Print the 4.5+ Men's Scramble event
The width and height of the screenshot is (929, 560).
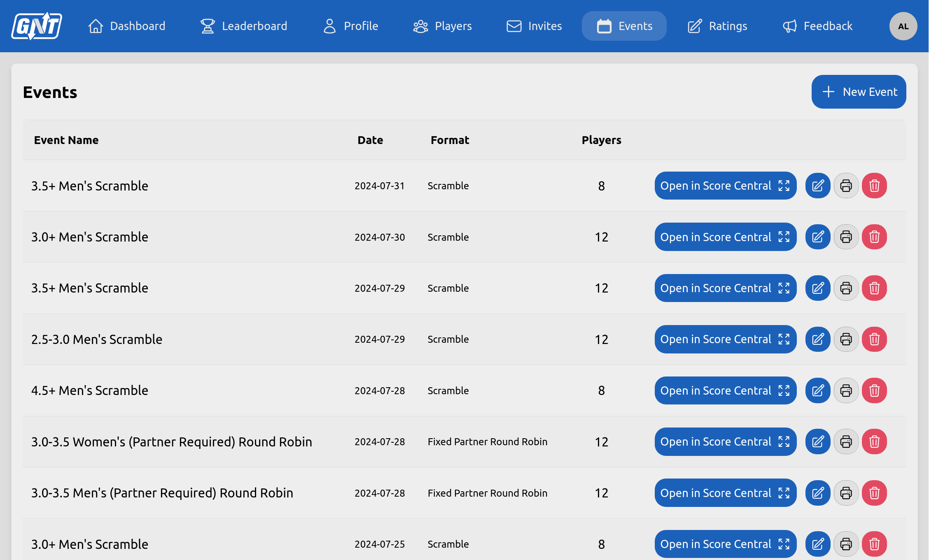pos(846,390)
